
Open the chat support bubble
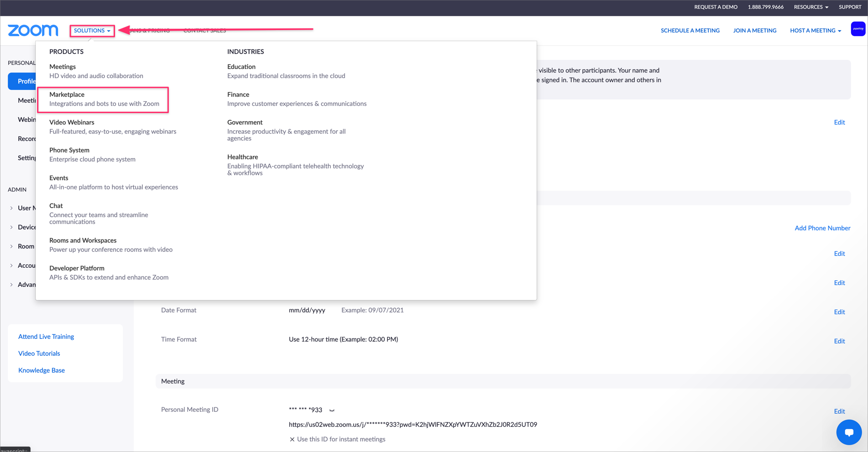click(x=849, y=432)
